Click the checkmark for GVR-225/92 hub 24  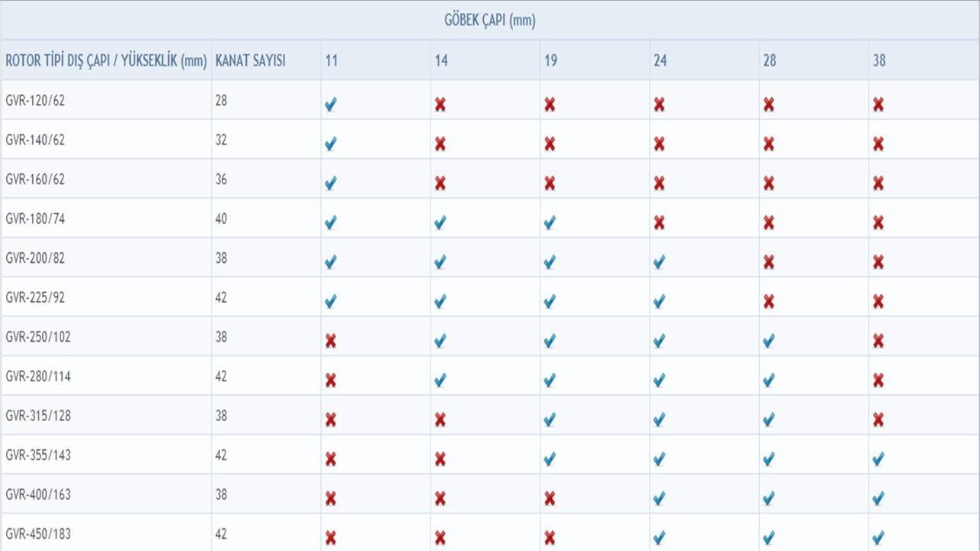[660, 302]
